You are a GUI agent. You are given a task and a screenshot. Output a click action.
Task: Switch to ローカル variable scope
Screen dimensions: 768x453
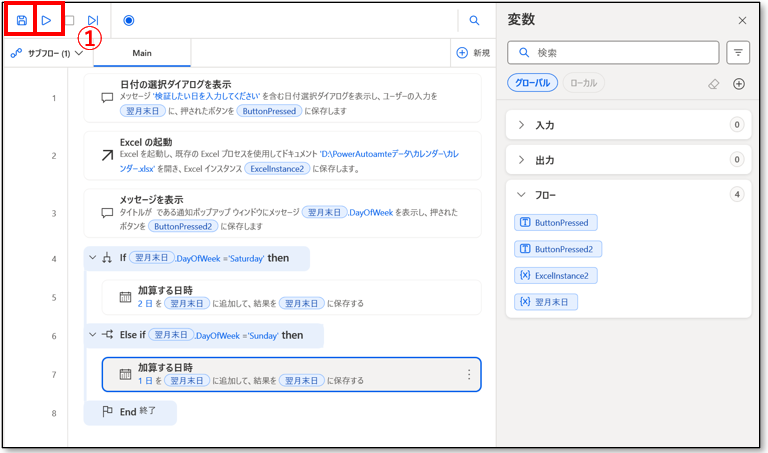pyautogui.click(x=584, y=83)
